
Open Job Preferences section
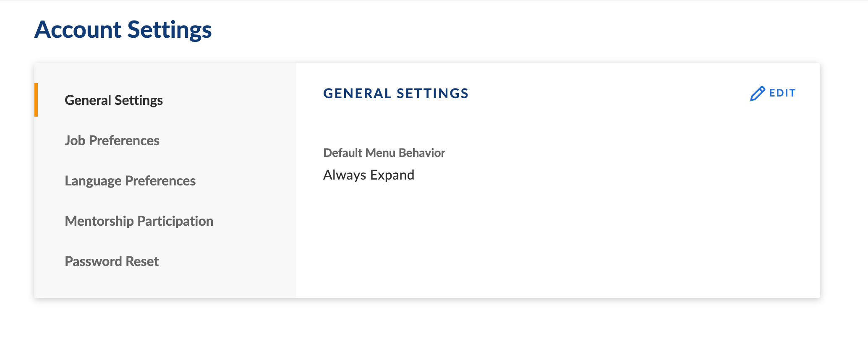click(x=112, y=141)
